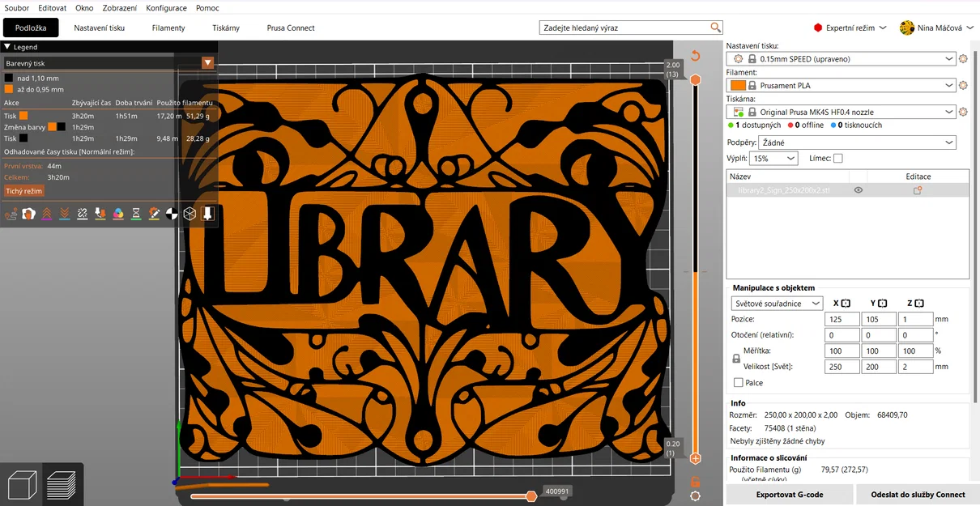Click Exportovat G-code button
The width and height of the screenshot is (980, 506).
coord(789,495)
